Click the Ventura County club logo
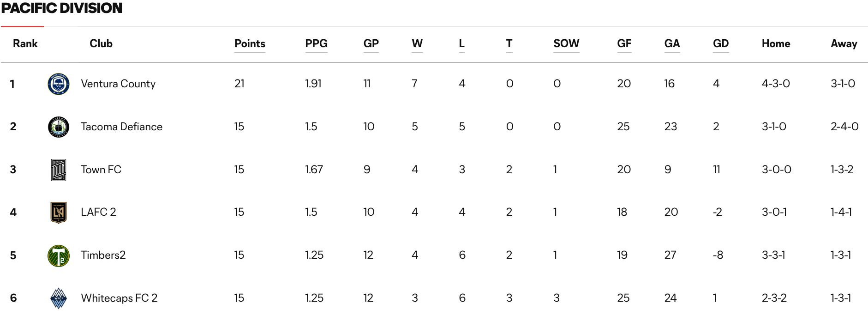This screenshot has height=316, width=868. pyautogui.click(x=59, y=84)
